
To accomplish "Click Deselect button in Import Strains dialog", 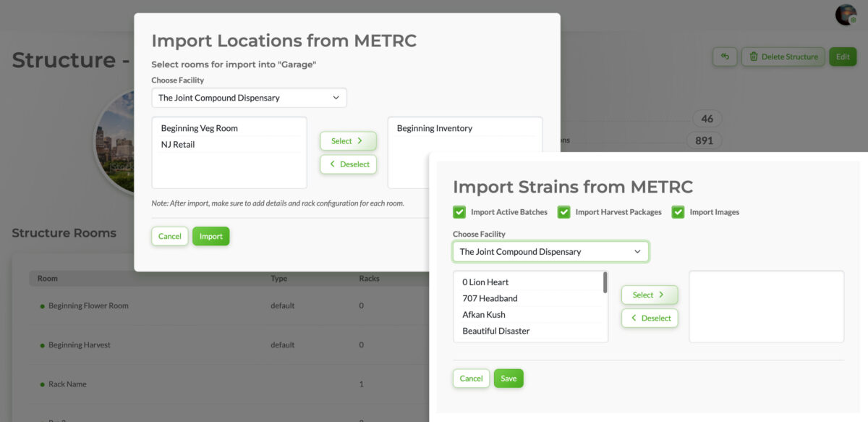I will (x=649, y=318).
